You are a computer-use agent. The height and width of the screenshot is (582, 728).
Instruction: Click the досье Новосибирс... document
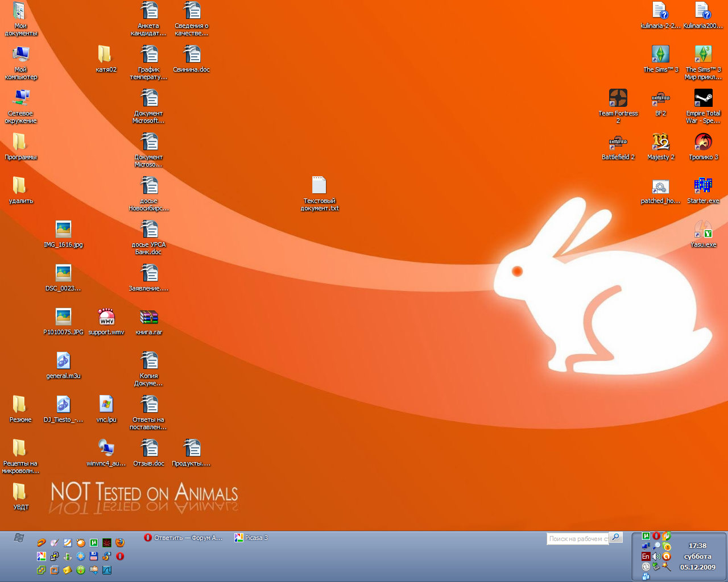click(x=148, y=193)
